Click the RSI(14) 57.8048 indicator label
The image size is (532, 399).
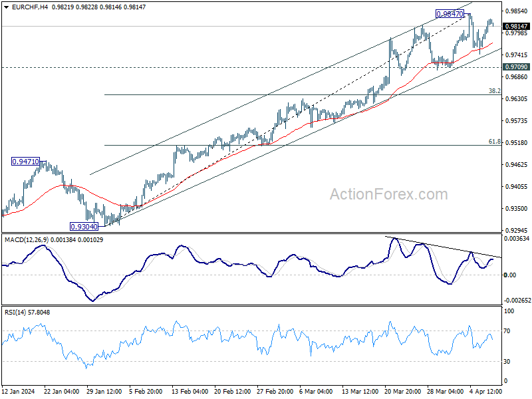click(27, 312)
